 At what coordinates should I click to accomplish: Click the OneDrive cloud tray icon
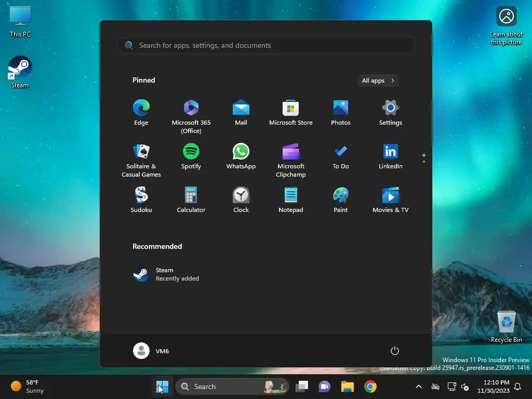[435, 387]
